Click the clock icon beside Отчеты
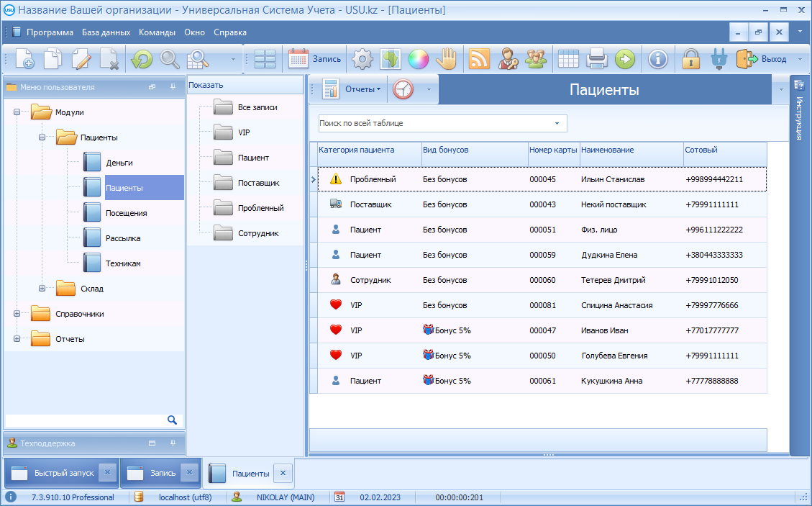 [403, 89]
